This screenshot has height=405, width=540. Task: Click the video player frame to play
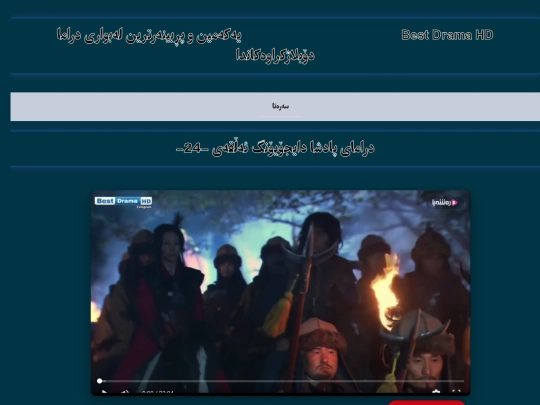point(280,293)
